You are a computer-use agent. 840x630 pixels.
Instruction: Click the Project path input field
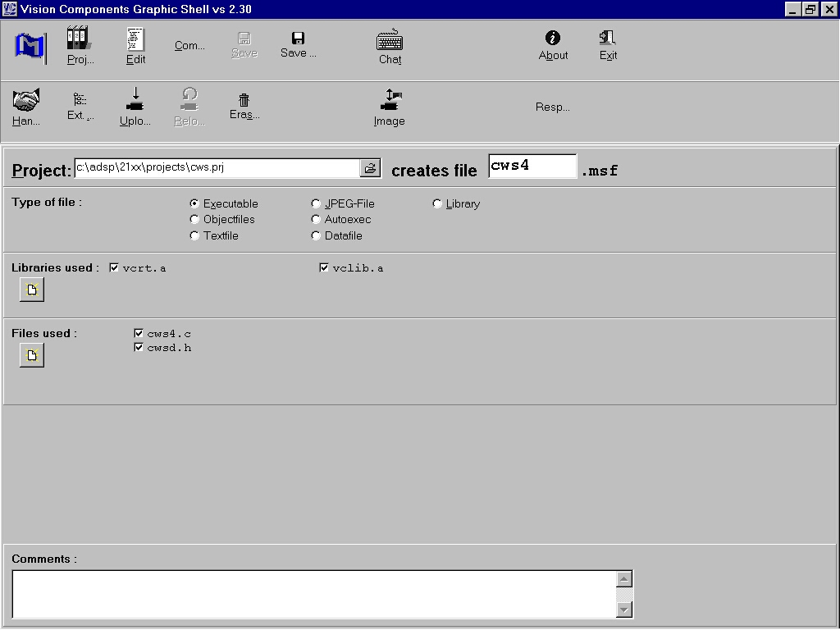(x=217, y=167)
